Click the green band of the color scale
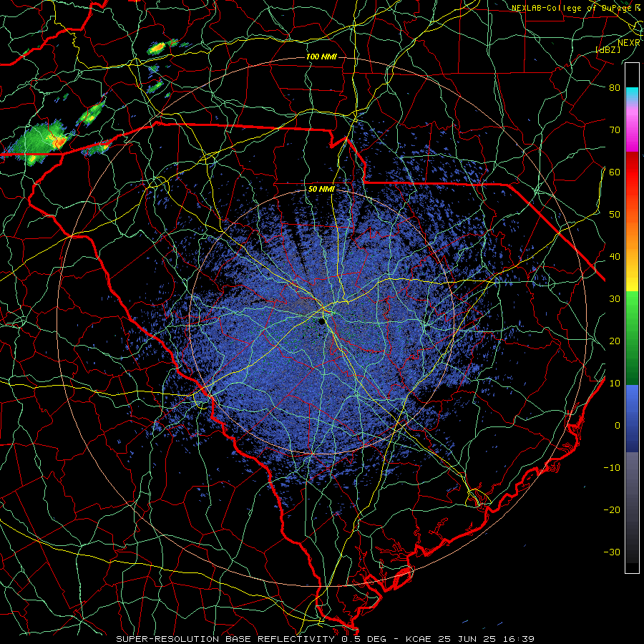Screen dimensions: 644x644 632,338
